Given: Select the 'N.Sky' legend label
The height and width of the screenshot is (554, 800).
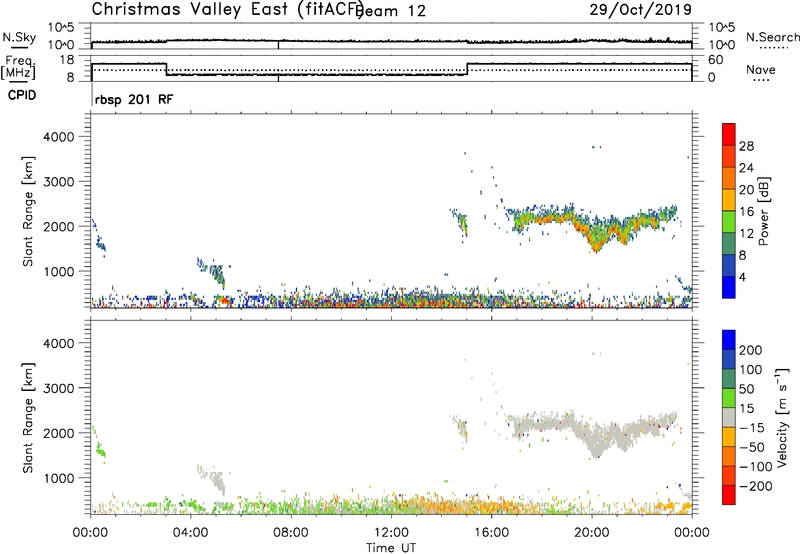Looking at the screenshot, I should pos(19,37).
